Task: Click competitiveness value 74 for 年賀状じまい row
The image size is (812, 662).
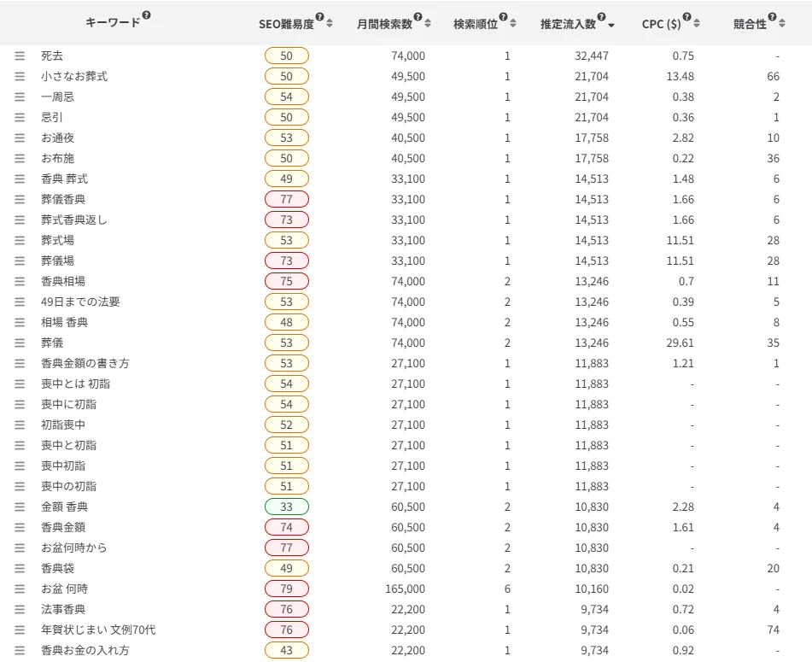Action: tap(774, 630)
